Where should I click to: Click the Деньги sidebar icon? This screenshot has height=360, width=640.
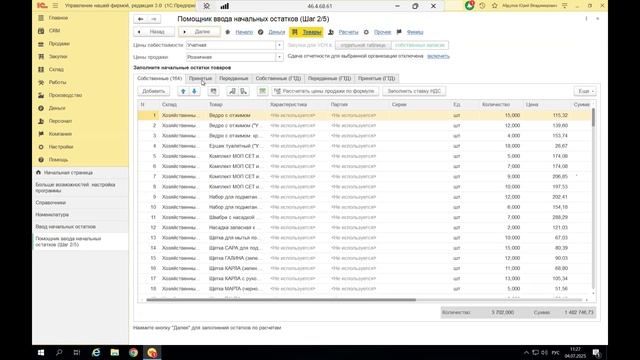pyautogui.click(x=41, y=108)
